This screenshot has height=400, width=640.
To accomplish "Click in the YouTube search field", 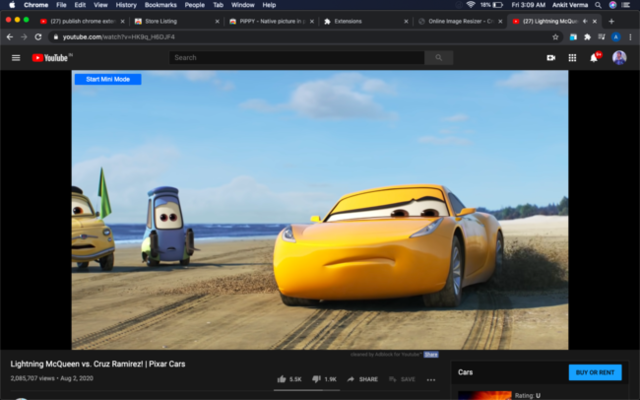I will (x=295, y=58).
